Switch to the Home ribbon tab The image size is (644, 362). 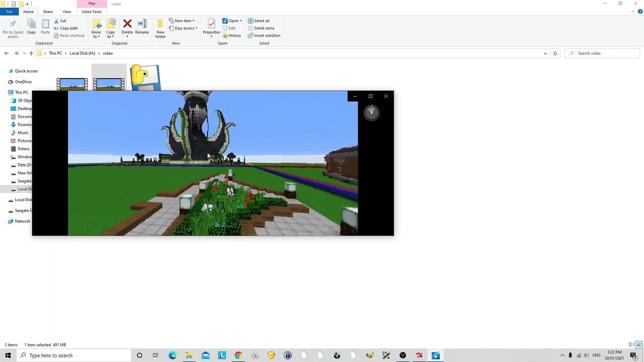point(28,12)
